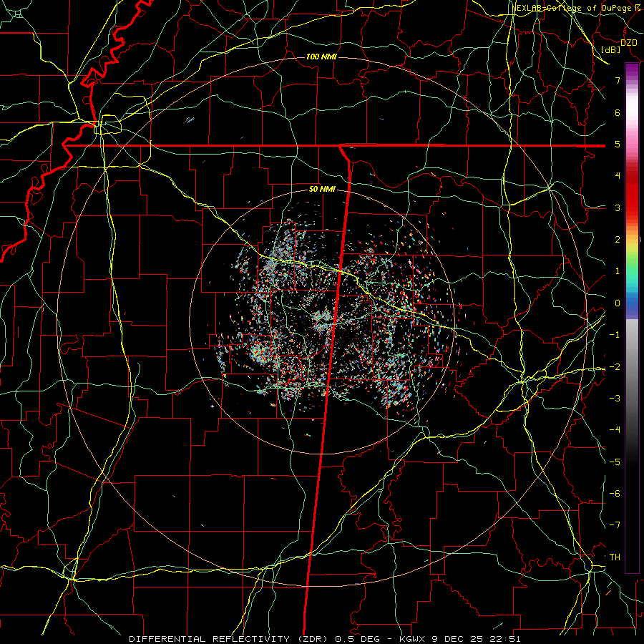Screen dimensions: 644x644
Task: Click the "-5" tick label on colorbar
Action: [x=615, y=462]
